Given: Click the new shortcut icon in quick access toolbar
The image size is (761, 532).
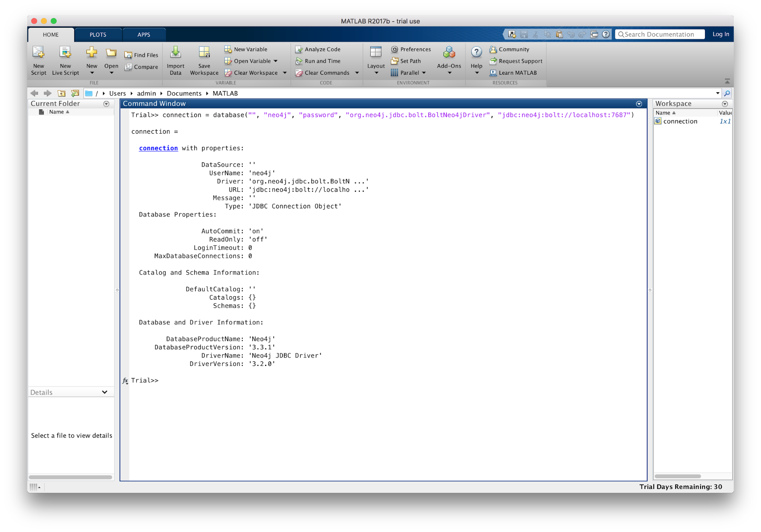Looking at the screenshot, I should click(512, 34).
